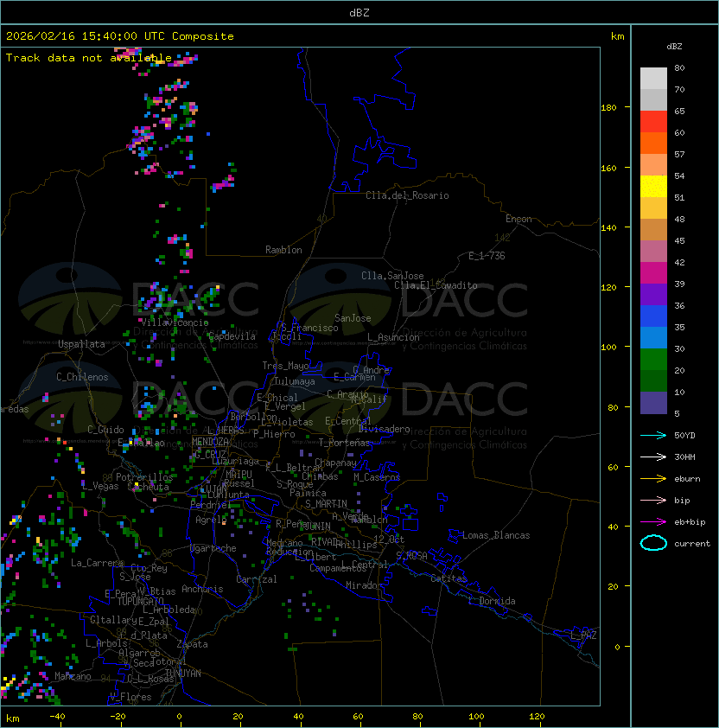Click the Mirador label on map
The height and width of the screenshot is (728, 719).
coord(365,585)
